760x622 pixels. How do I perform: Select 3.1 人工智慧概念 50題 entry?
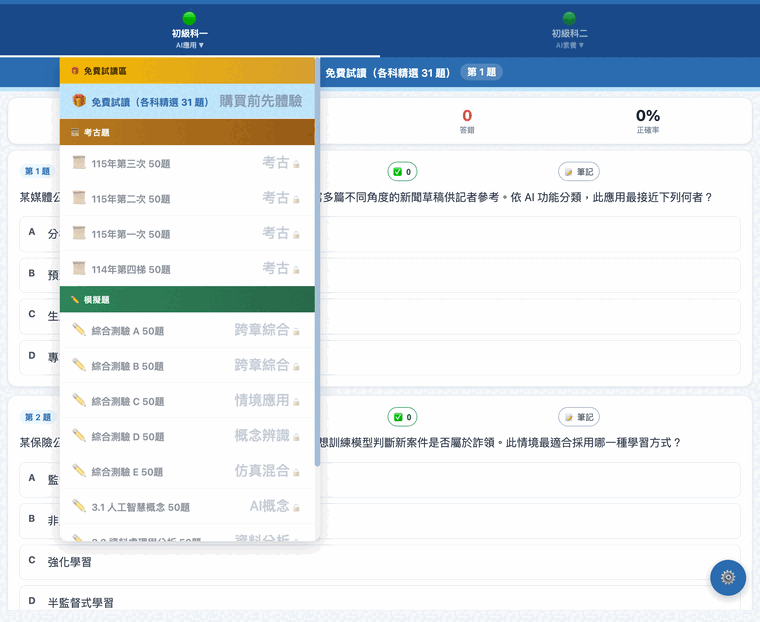click(187, 506)
